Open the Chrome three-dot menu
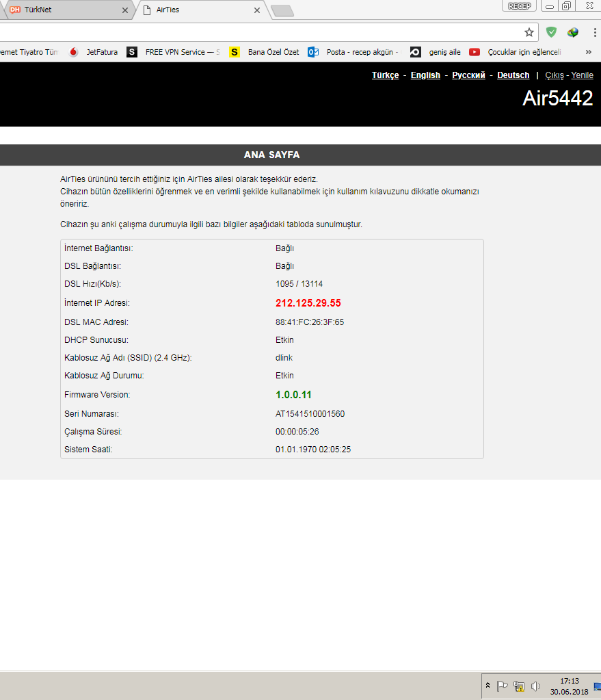601x700 pixels. click(x=594, y=32)
